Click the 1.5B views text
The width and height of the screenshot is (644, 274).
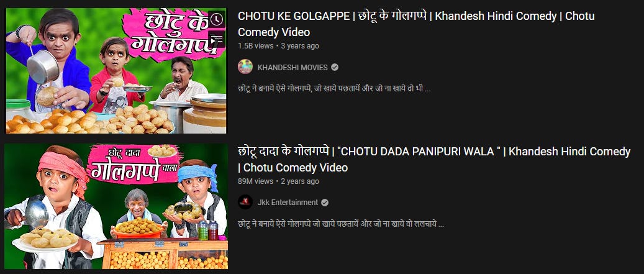[x=255, y=46]
